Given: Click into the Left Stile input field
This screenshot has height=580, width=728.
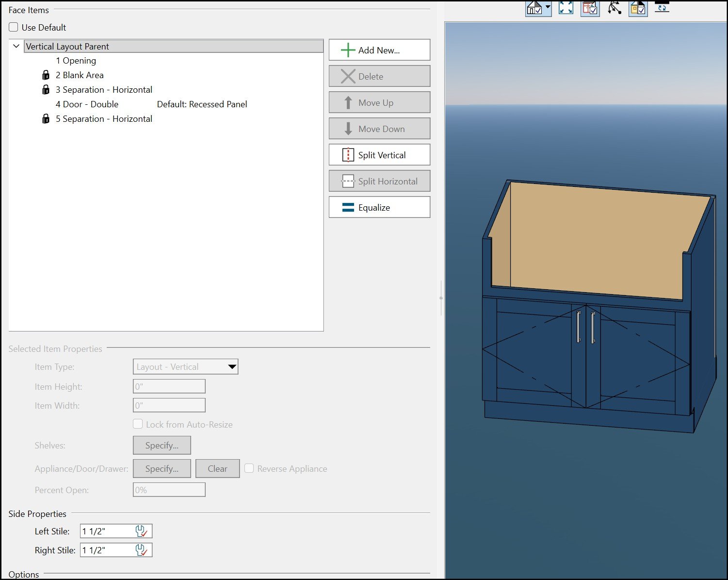Looking at the screenshot, I should coord(107,531).
